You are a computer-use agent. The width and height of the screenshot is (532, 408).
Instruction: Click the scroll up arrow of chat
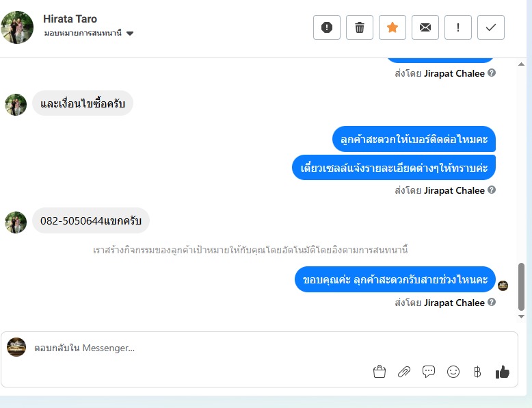[521, 64]
